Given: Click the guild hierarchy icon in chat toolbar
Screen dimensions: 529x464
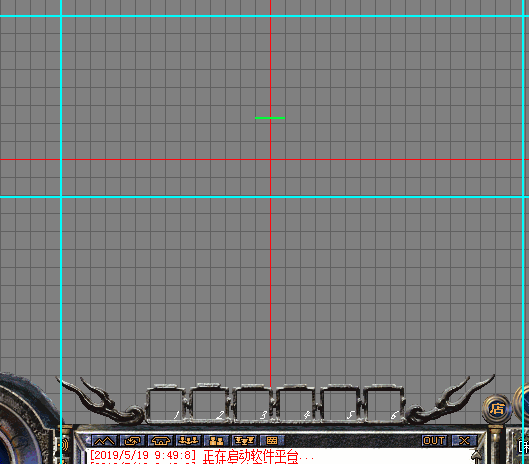Looking at the screenshot, I should 244,441.
